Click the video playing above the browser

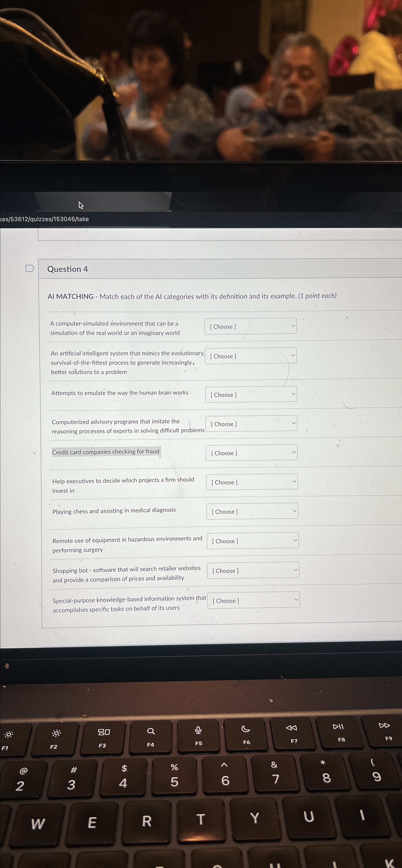point(201,81)
